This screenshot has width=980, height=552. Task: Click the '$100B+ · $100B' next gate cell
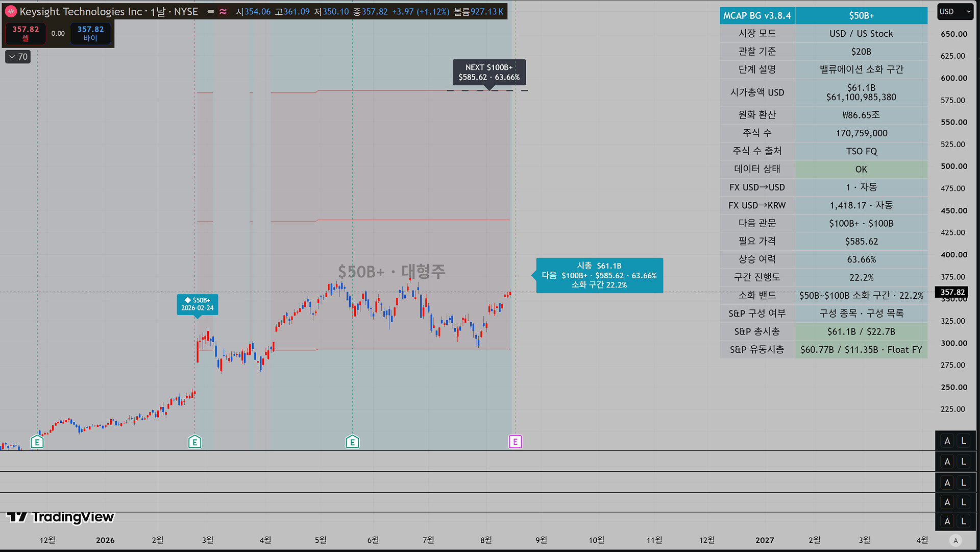pyautogui.click(x=861, y=223)
